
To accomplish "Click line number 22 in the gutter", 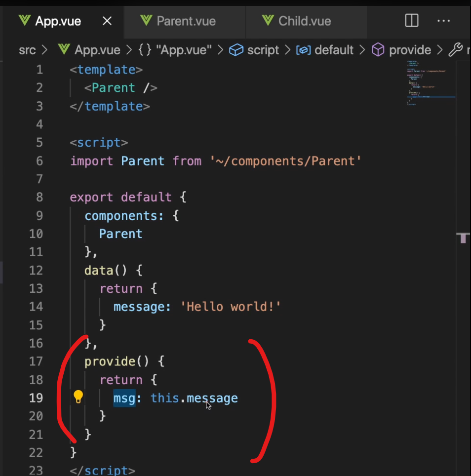I will coord(36,453).
